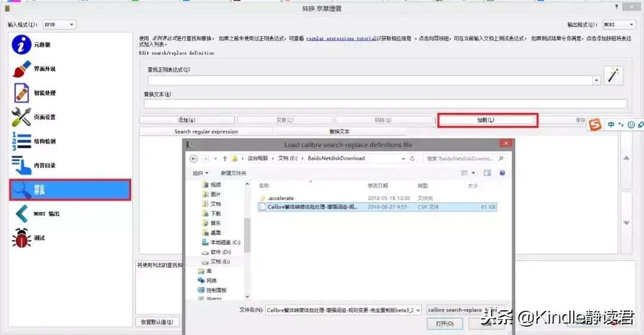Open the 页面设置 wrench icon
Viewport: 644px width, 335px height.
(21, 117)
